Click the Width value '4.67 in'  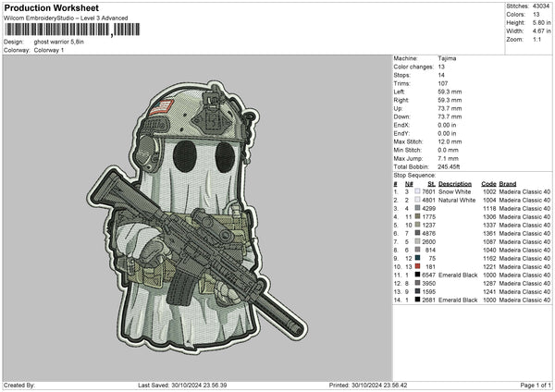(541, 31)
